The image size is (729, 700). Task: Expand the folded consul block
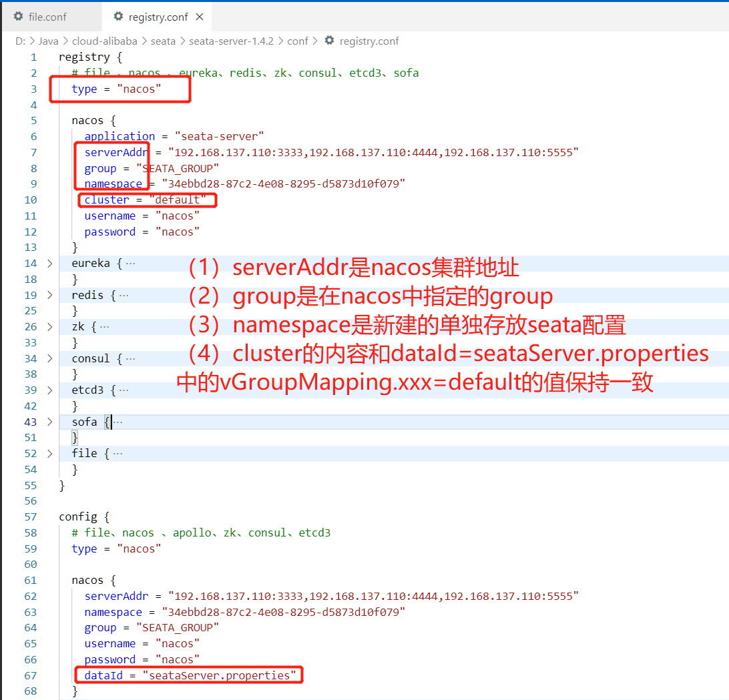(x=50, y=358)
